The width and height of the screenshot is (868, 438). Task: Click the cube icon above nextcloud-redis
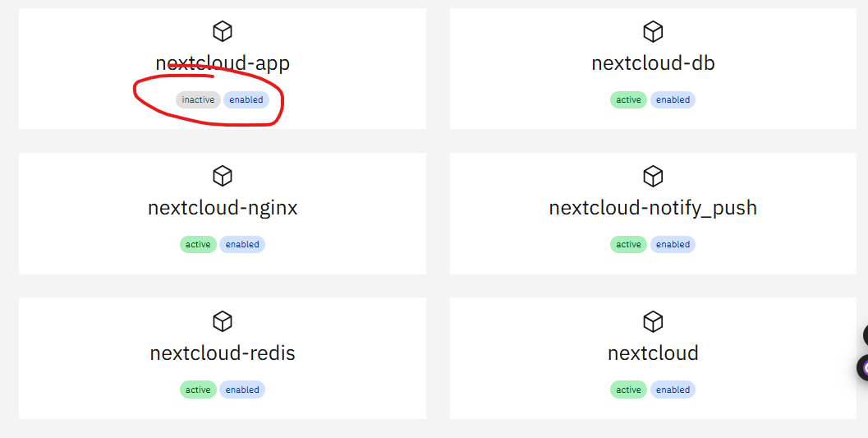point(223,321)
